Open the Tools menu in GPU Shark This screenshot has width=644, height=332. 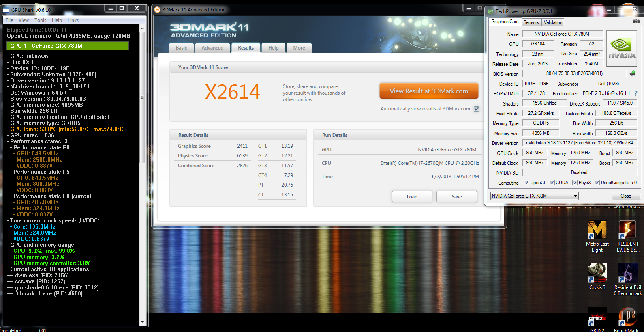tap(40, 20)
